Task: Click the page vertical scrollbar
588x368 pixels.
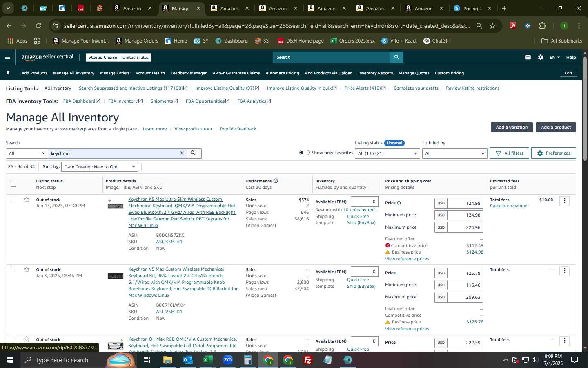Action: [x=585, y=109]
